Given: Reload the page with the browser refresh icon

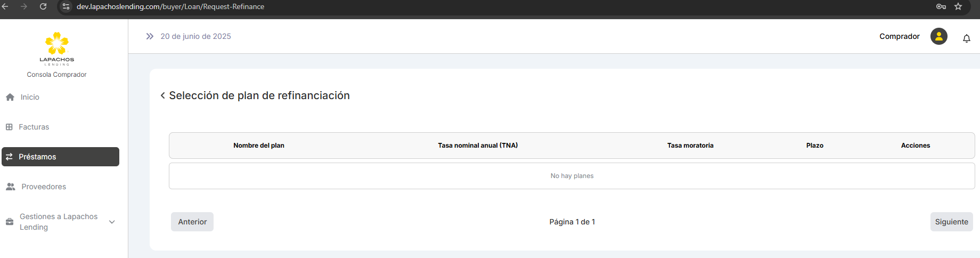Looking at the screenshot, I should click(x=43, y=6).
